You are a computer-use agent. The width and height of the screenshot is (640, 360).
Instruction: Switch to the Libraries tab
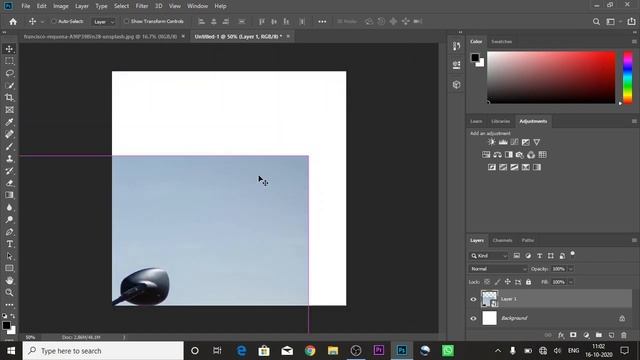500,121
